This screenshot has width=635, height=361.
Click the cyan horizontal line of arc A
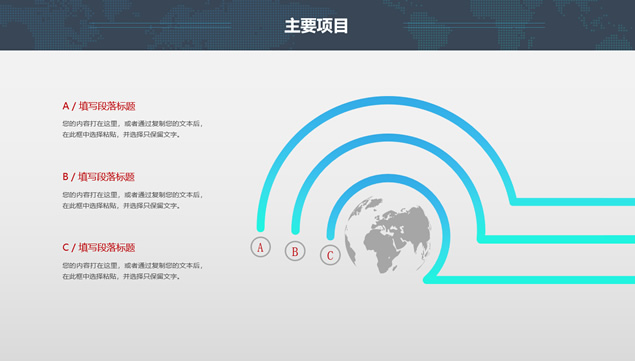[x=573, y=202]
